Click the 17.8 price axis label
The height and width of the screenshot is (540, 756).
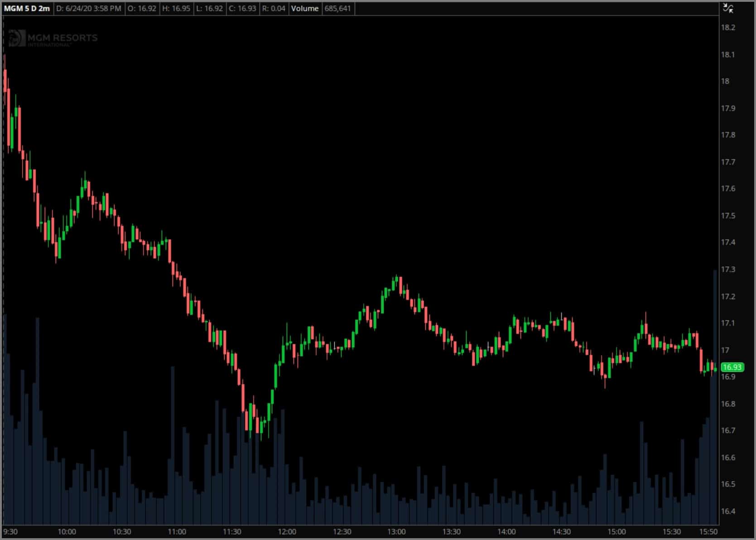pyautogui.click(x=728, y=135)
